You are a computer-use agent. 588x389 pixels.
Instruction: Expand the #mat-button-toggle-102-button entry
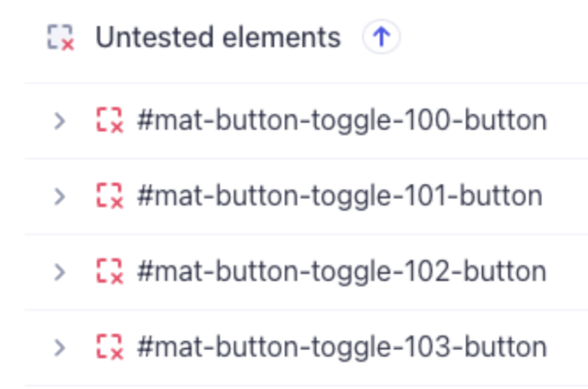(58, 272)
